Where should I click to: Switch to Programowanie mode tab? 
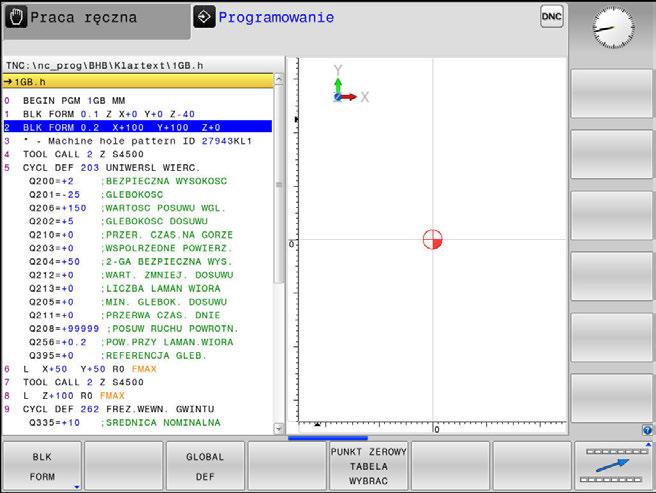pyautogui.click(x=276, y=17)
